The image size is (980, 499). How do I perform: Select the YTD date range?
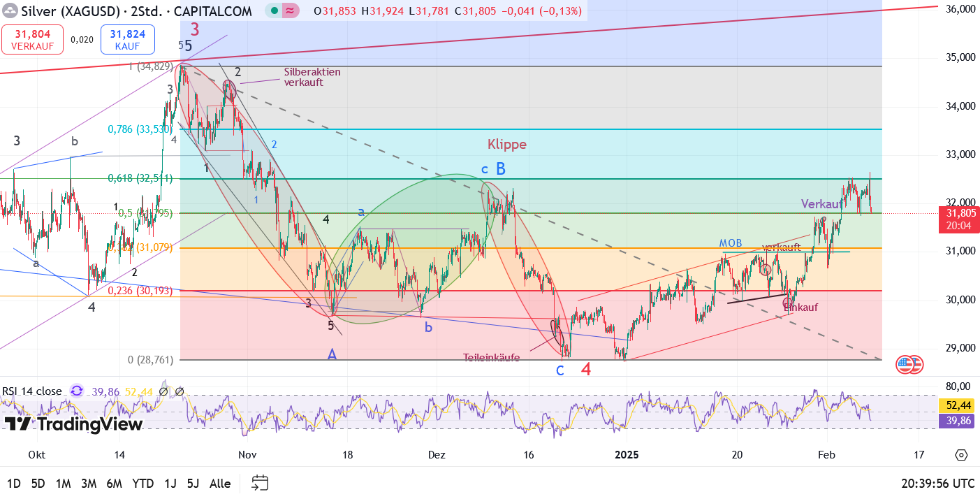pyautogui.click(x=143, y=484)
